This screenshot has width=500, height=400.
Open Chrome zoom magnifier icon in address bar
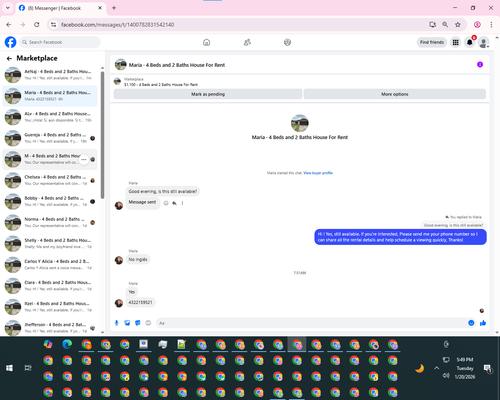[x=445, y=25]
